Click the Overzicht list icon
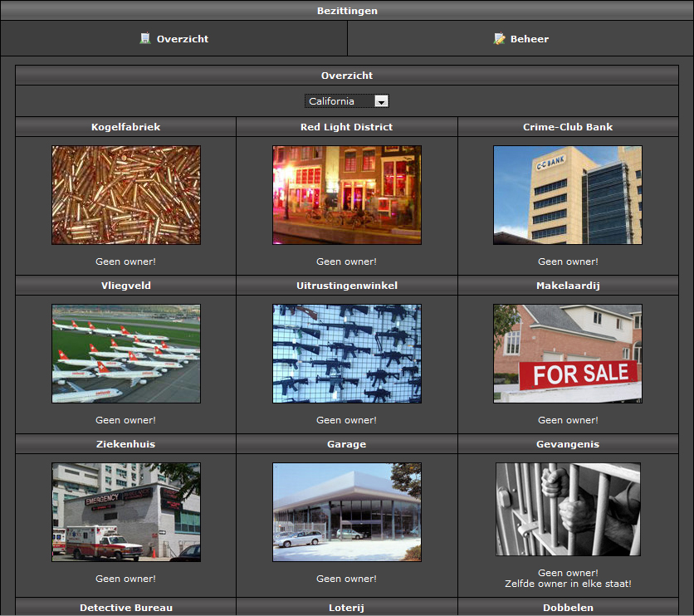The image size is (694, 616). [x=145, y=38]
